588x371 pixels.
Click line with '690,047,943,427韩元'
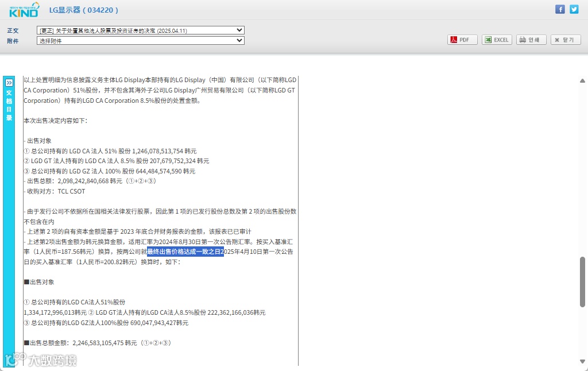[106, 323]
